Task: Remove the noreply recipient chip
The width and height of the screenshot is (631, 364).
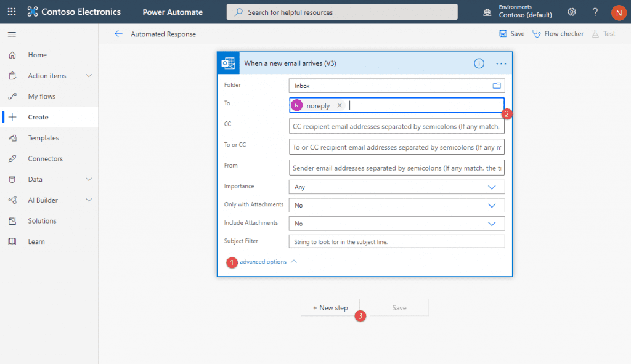Action: 340,105
